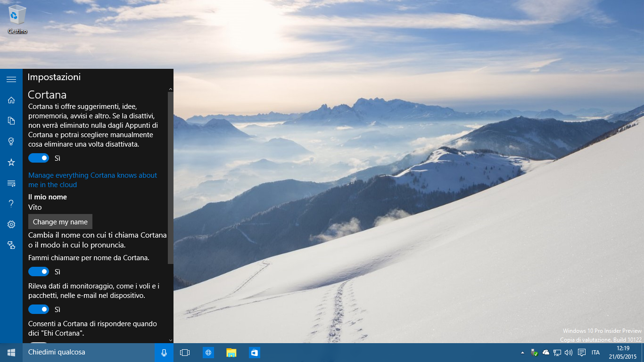This screenshot has height=362, width=644.
Task: Switch the ITA input language indicator
Action: coord(595,353)
